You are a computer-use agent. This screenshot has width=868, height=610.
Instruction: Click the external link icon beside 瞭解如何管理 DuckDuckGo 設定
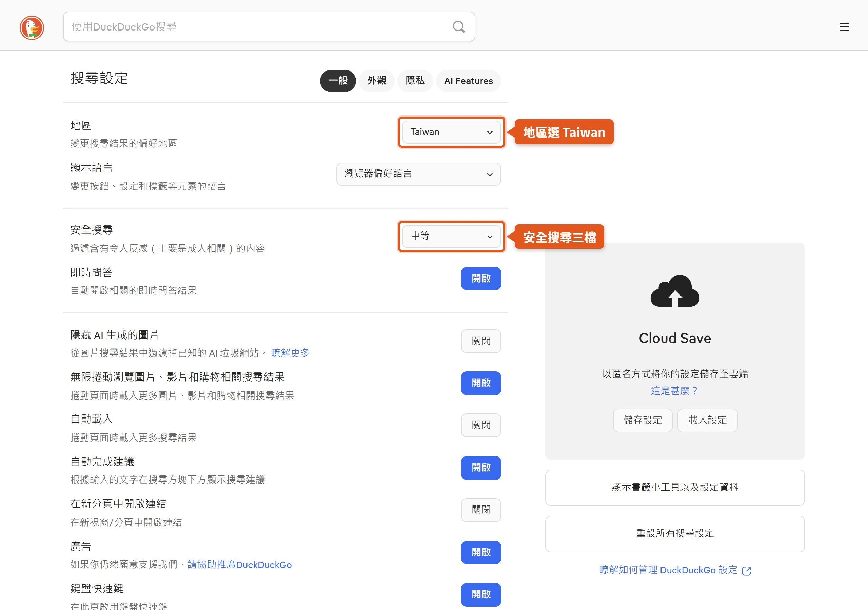(746, 571)
